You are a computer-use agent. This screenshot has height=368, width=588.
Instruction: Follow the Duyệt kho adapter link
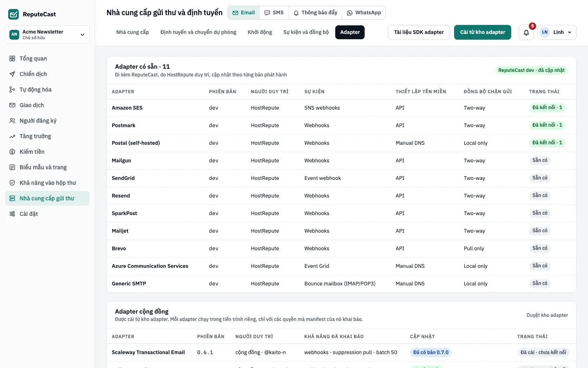click(547, 315)
